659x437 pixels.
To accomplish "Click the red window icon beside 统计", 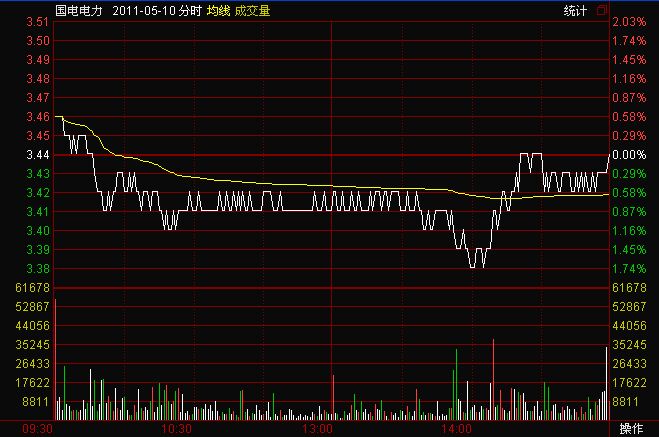I will [x=602, y=9].
